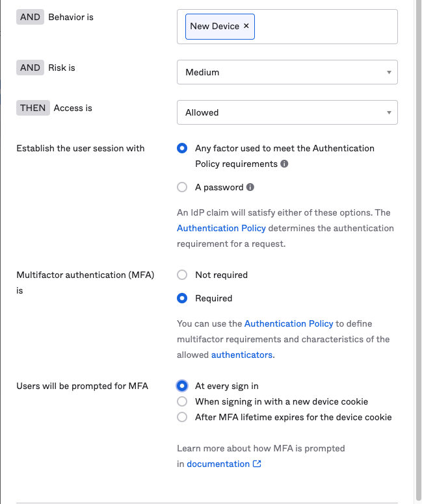
Task: Select After MFA lifetime expires option
Action: click(x=182, y=417)
